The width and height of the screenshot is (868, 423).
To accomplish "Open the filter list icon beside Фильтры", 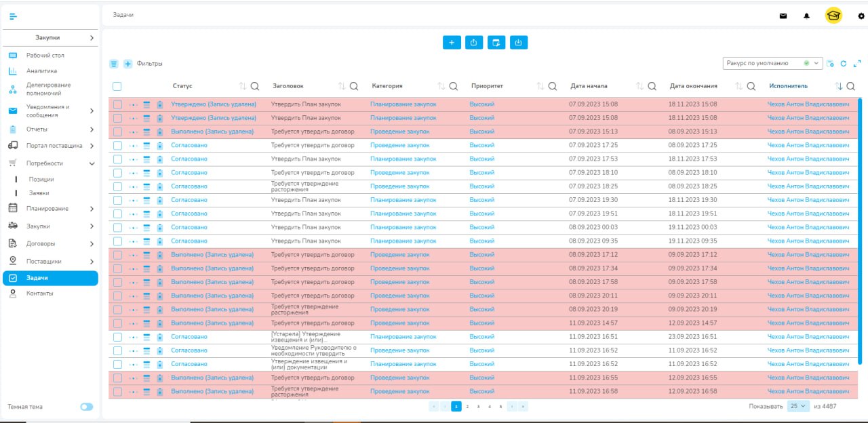I will pos(115,64).
